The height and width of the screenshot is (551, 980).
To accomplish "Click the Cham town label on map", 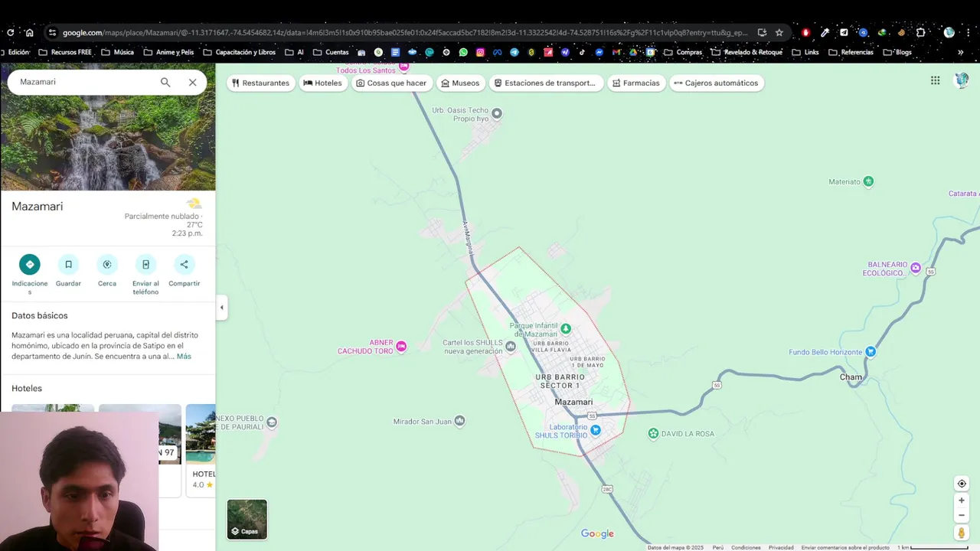I will (x=851, y=377).
